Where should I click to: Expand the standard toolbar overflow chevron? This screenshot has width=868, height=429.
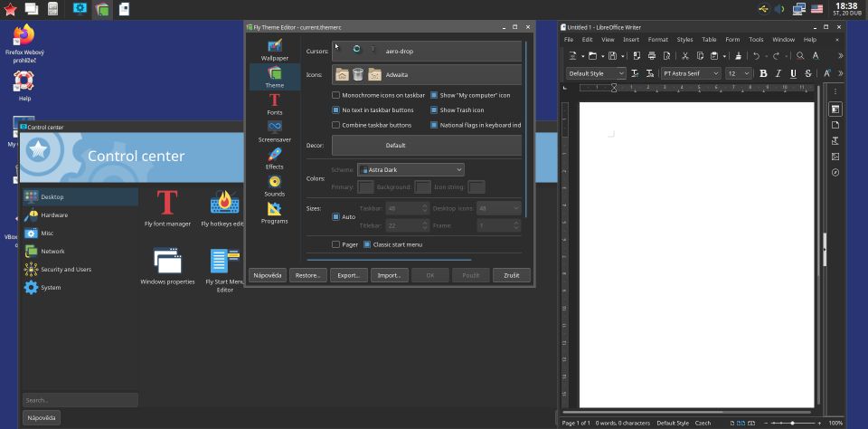tap(841, 56)
